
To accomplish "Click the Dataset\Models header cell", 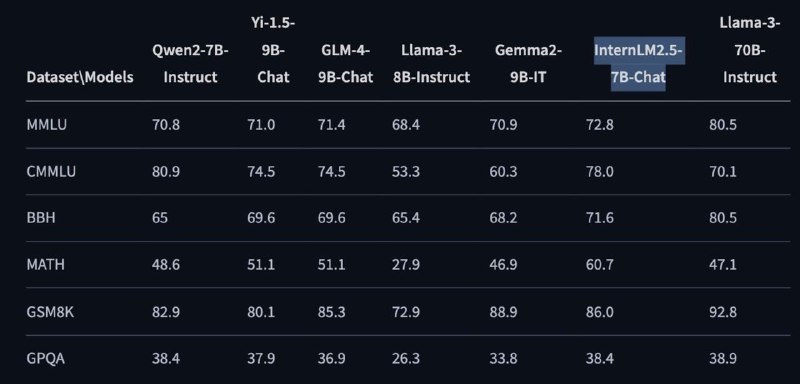I will click(80, 77).
